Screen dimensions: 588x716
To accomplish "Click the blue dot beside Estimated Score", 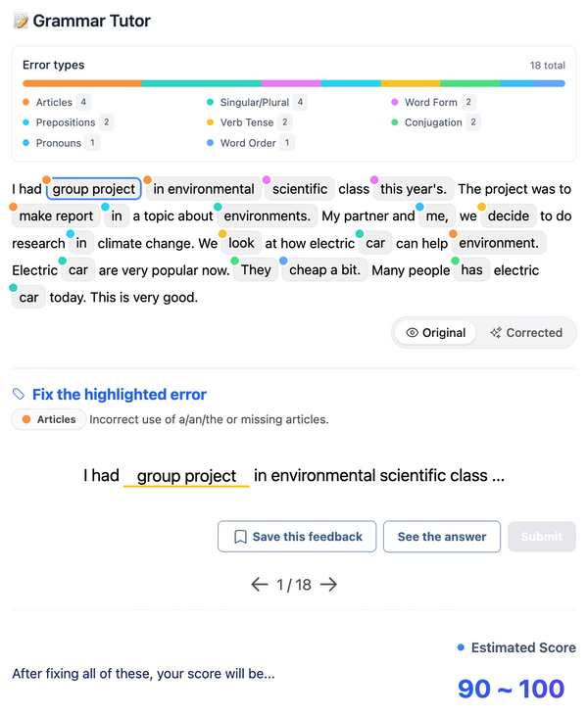I will tap(462, 648).
